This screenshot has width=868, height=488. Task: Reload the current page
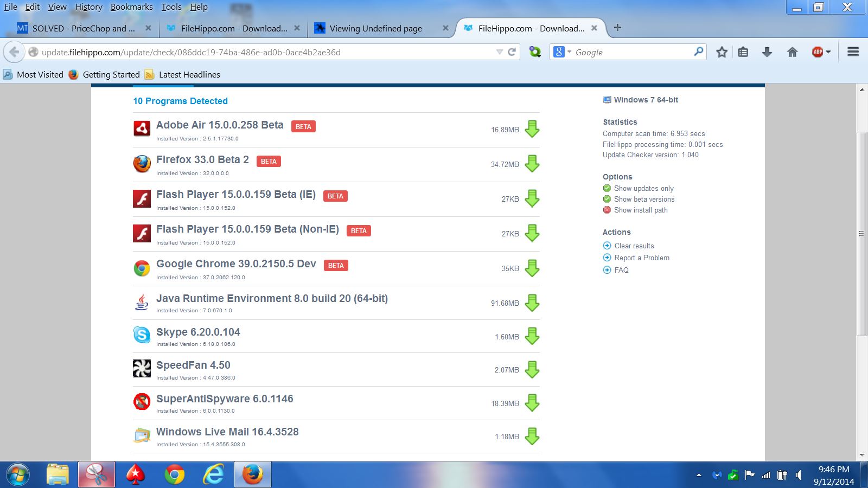pos(512,52)
